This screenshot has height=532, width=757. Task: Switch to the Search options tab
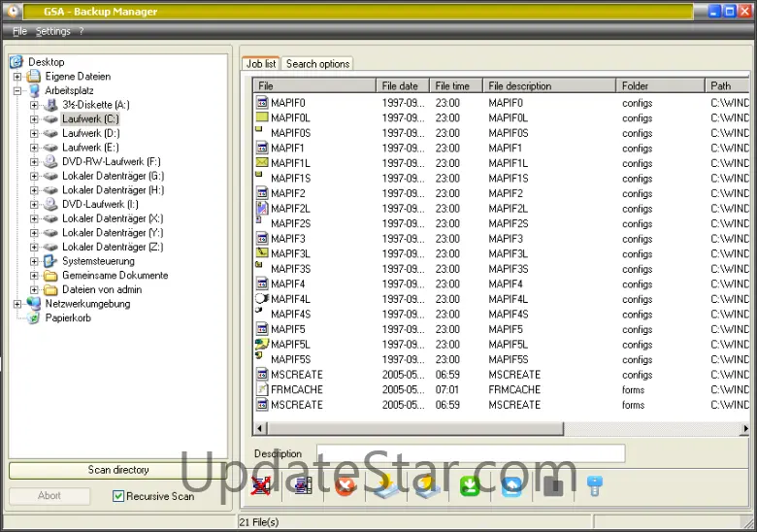317,64
